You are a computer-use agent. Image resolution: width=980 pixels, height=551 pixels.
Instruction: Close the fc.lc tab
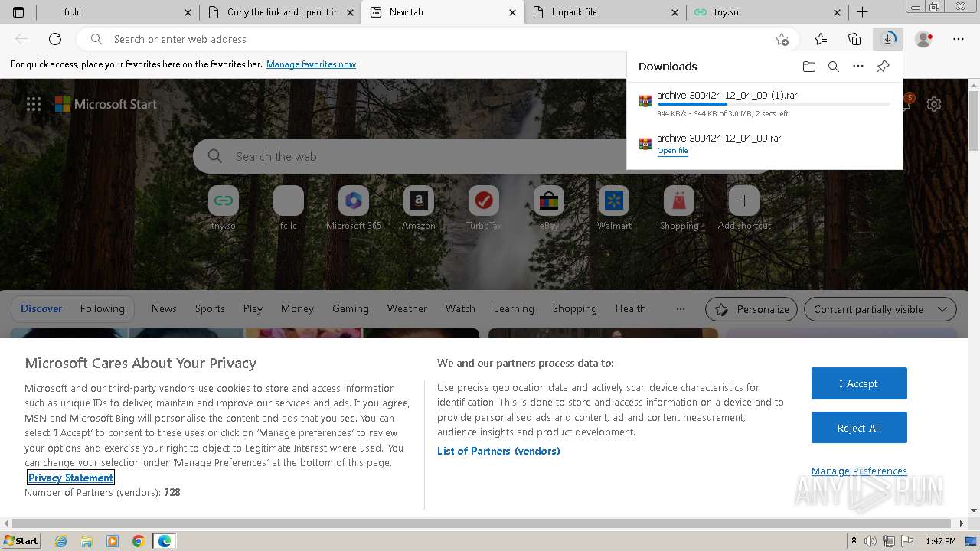point(188,12)
